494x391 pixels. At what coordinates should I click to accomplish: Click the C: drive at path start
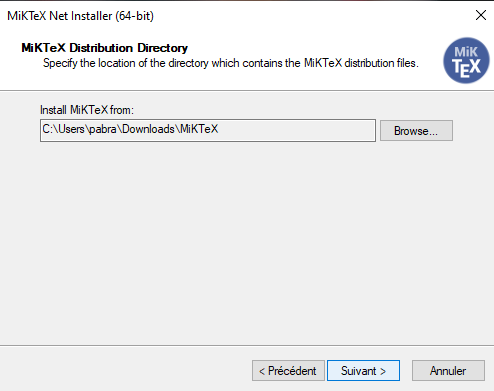47,129
